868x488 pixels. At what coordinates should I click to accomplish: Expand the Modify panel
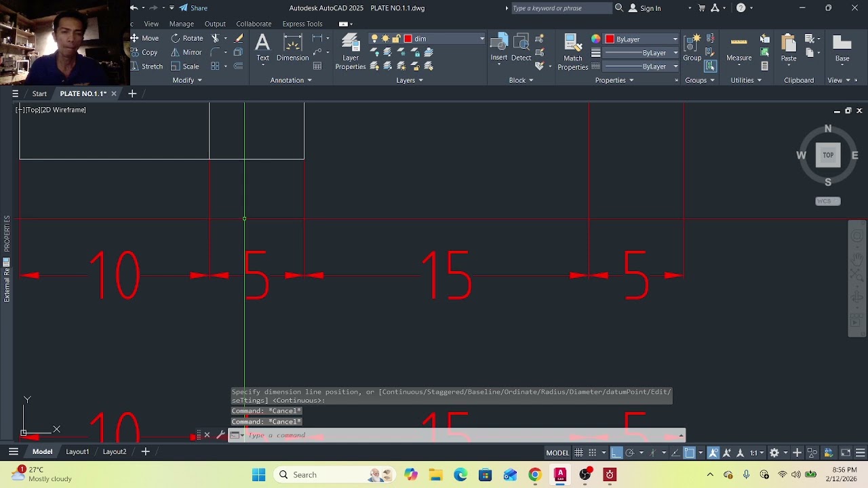[x=188, y=80]
